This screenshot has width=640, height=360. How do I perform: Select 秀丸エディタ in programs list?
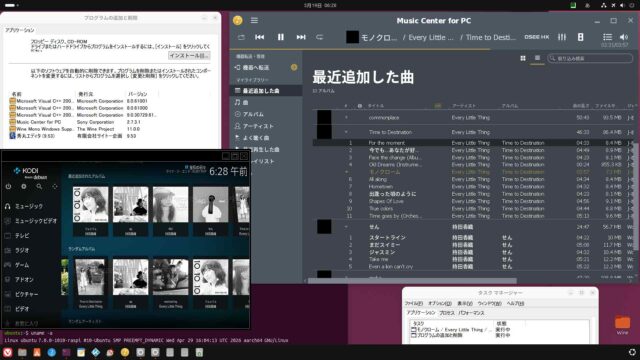(x=82, y=136)
